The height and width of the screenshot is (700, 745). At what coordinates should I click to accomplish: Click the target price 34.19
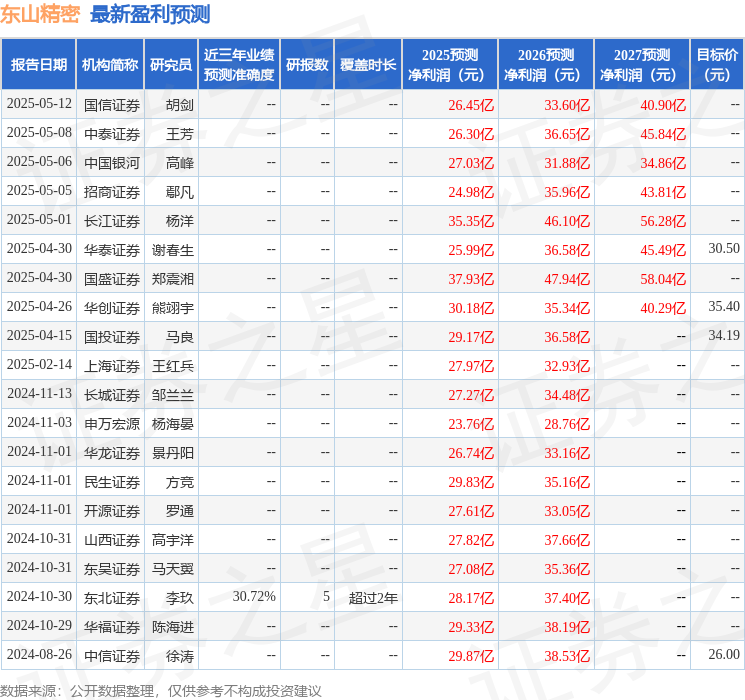(724, 336)
